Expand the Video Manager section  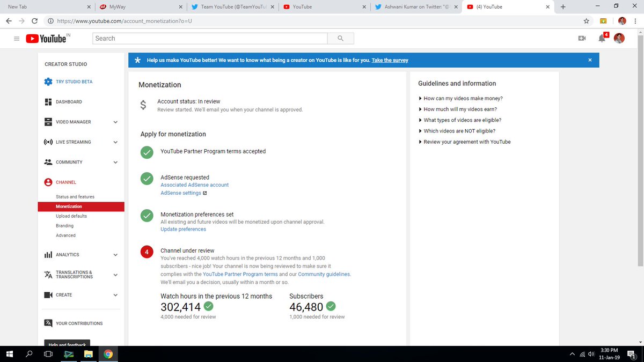point(115,122)
